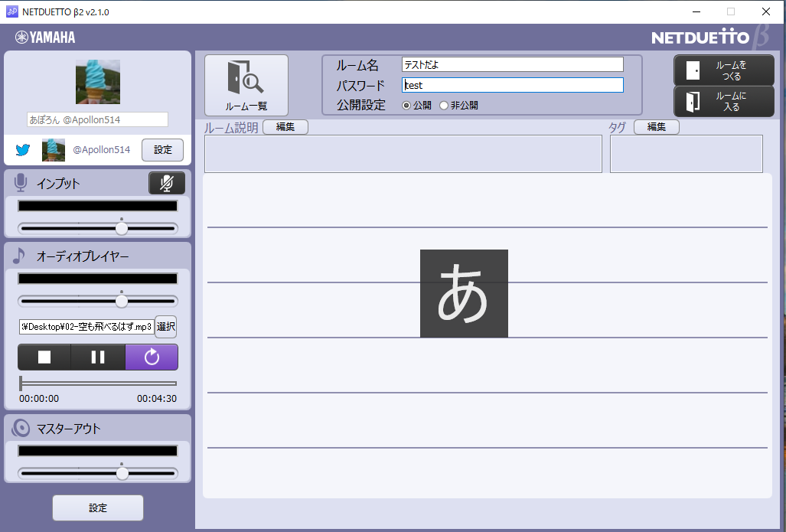Click the audio playback position seek bar
Screen dimensions: 786x532
coord(98,383)
